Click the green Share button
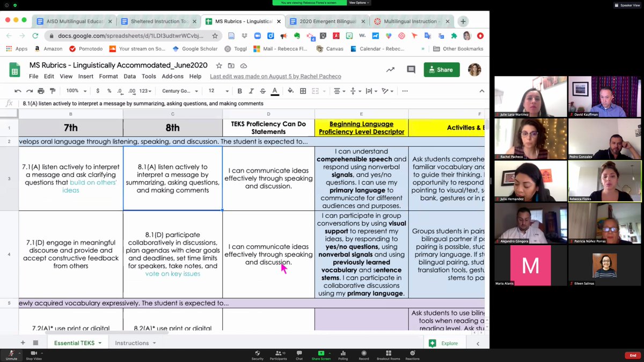The width and height of the screenshot is (644, 362). pyautogui.click(x=441, y=70)
